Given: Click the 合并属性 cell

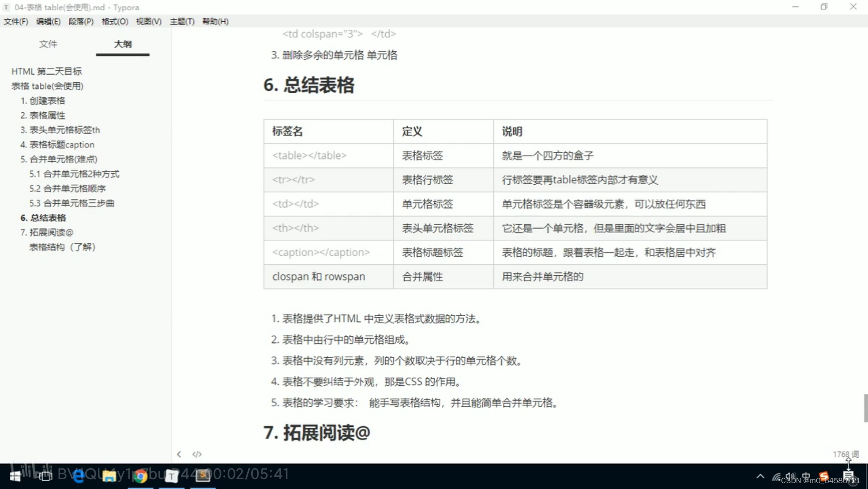Looking at the screenshot, I should pos(443,277).
